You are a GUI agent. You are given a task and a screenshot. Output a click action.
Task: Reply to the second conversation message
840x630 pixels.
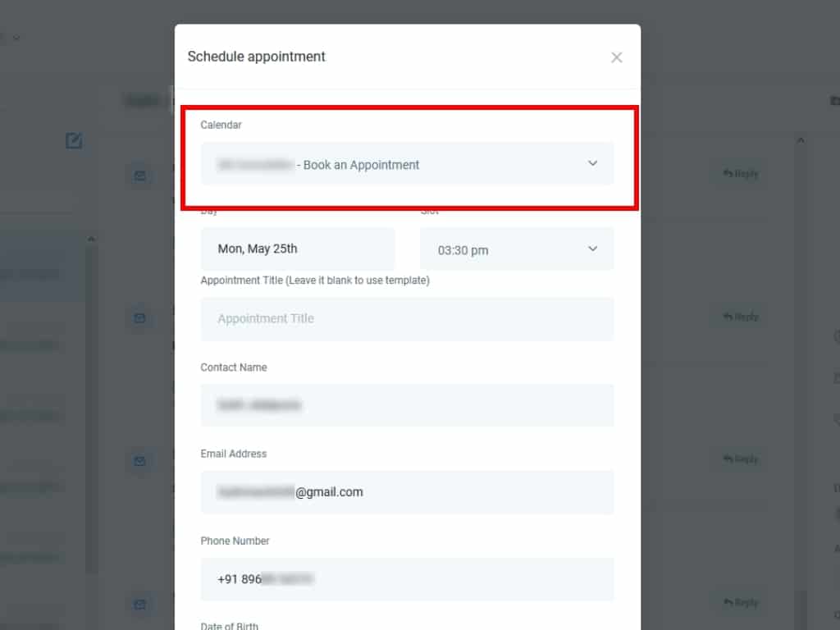point(741,317)
